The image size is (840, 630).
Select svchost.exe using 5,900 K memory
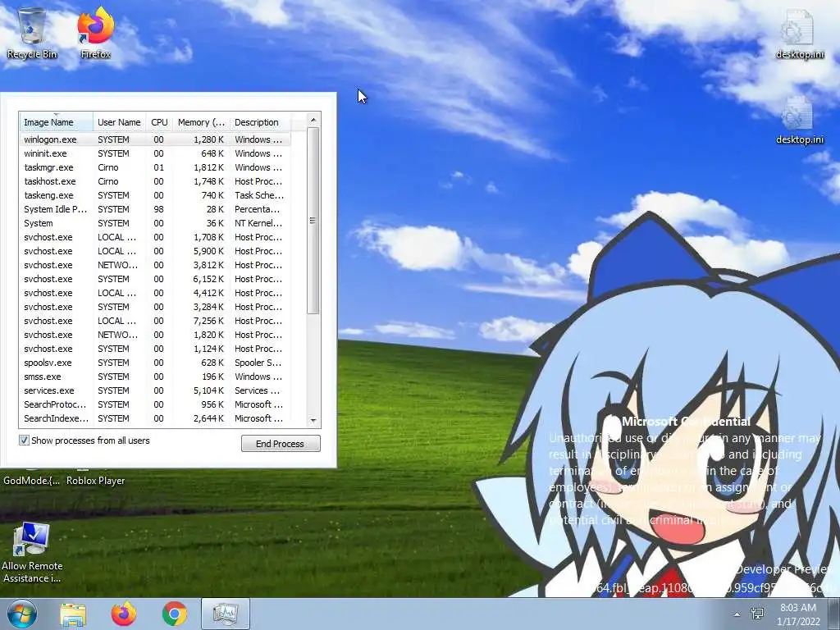[155, 251]
